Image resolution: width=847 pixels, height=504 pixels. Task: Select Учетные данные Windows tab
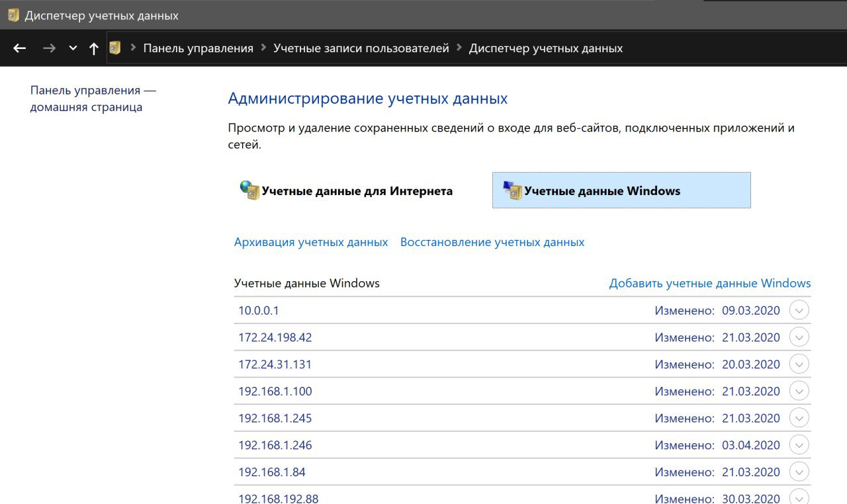[x=621, y=190]
